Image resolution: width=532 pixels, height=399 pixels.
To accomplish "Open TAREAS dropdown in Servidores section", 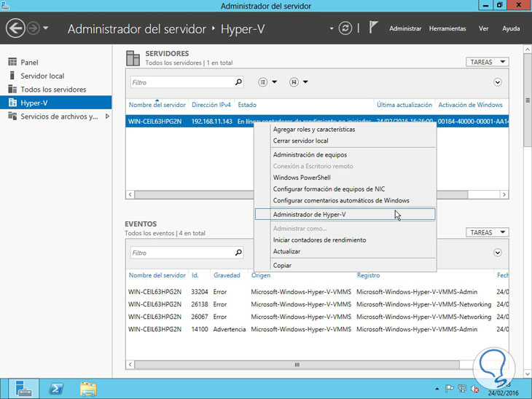I will coord(488,62).
